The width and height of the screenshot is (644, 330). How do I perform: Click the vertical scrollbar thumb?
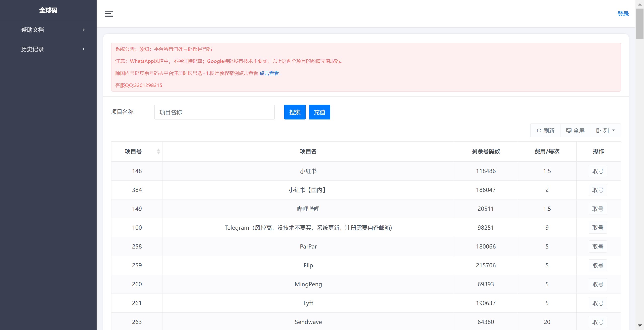coord(639,24)
